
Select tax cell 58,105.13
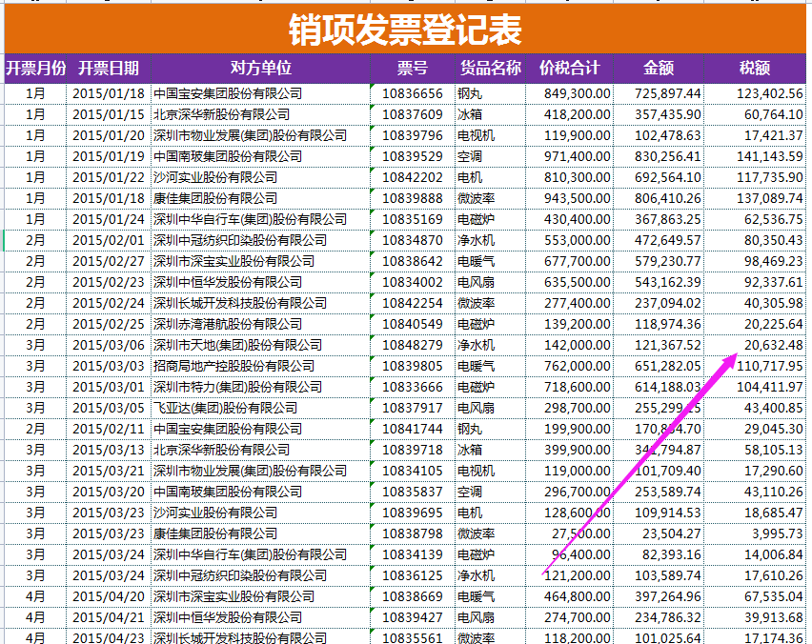click(755, 450)
